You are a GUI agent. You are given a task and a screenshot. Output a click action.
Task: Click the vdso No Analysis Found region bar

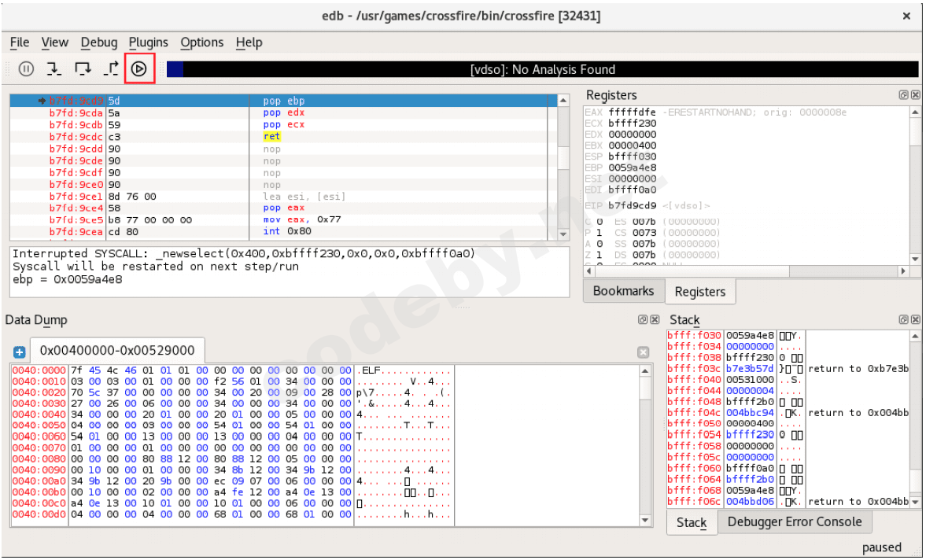tap(543, 69)
